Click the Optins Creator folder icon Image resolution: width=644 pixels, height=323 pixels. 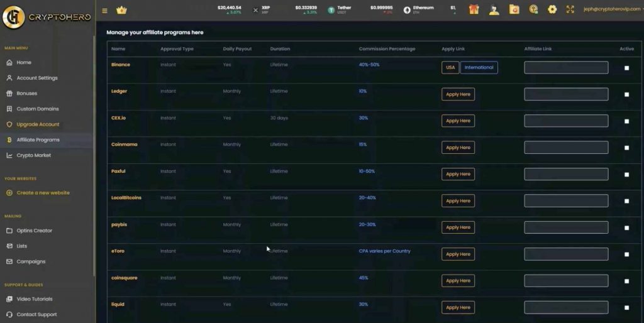tap(9, 231)
